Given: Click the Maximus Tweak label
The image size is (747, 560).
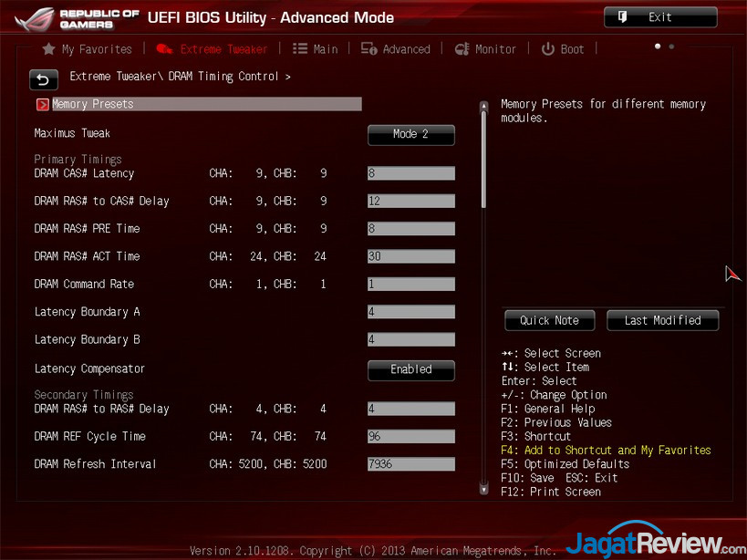Looking at the screenshot, I should [x=72, y=133].
